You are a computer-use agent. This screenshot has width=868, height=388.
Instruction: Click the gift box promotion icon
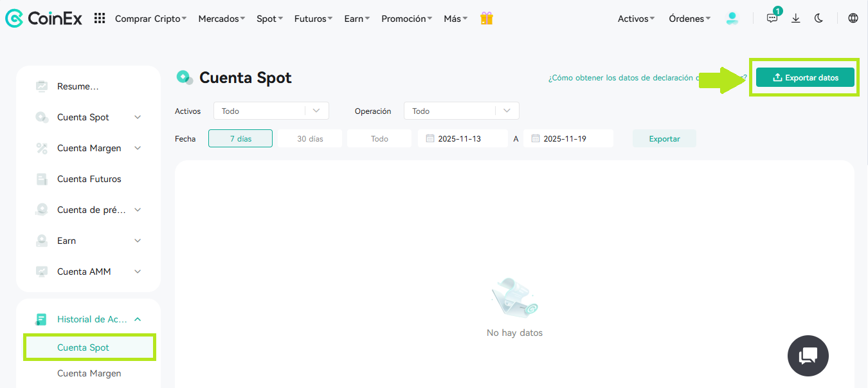click(x=487, y=19)
